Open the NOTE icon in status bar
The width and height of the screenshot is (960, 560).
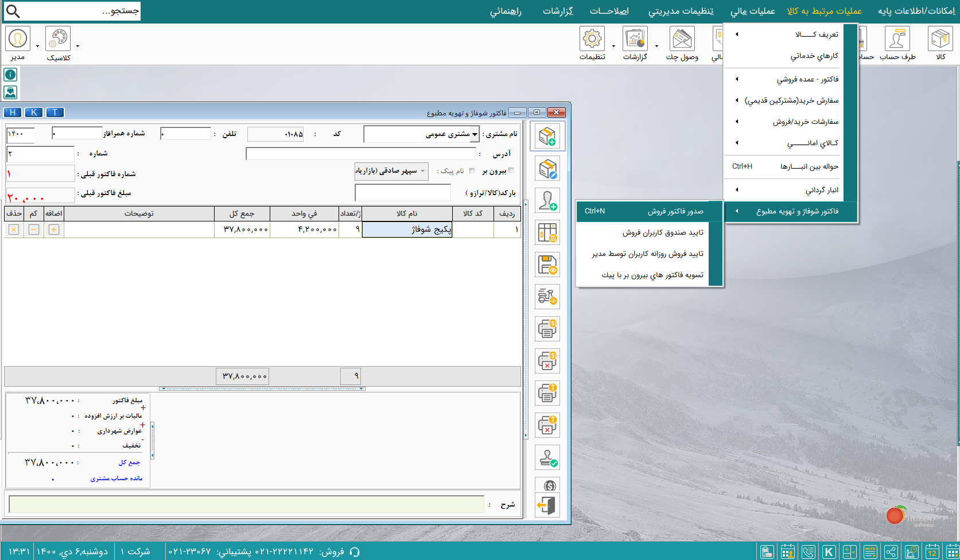870,552
